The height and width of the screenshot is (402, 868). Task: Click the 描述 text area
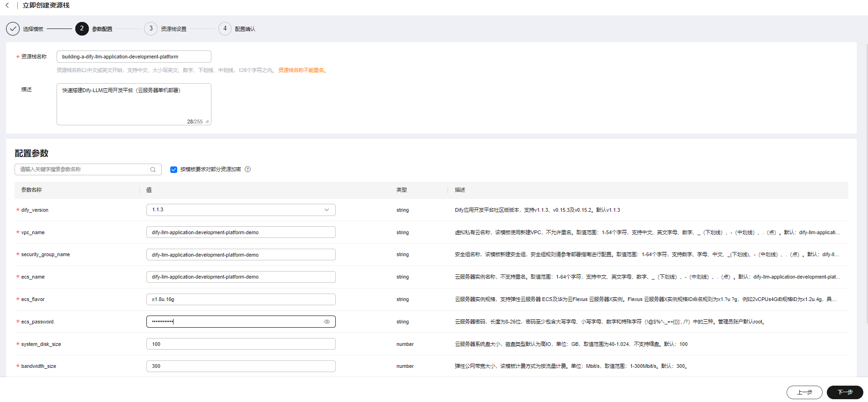click(x=134, y=104)
